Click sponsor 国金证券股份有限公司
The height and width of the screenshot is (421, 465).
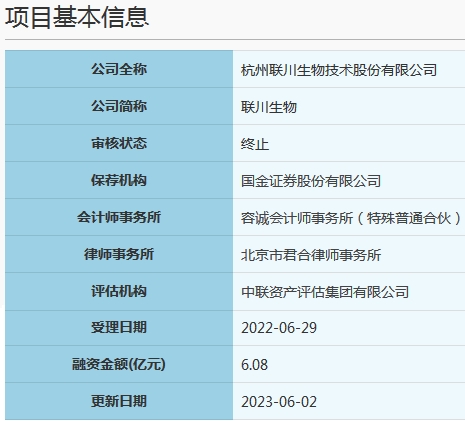pyautogui.click(x=311, y=181)
